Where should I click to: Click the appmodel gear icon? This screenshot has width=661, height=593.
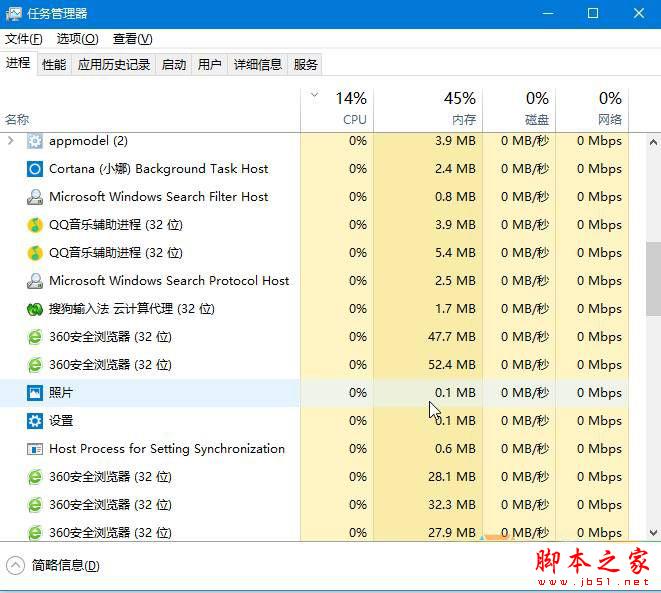point(35,141)
